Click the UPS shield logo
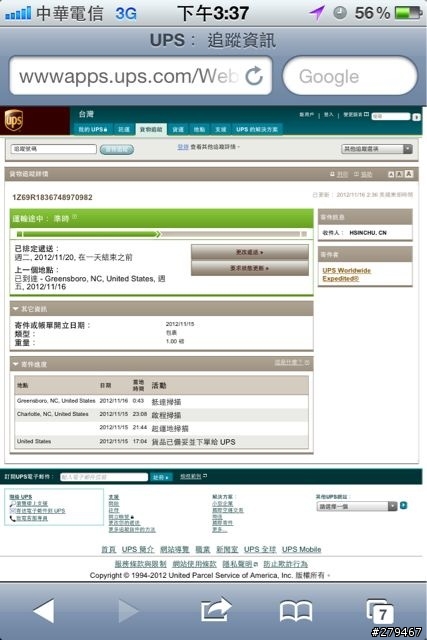The width and height of the screenshot is (427, 640). (x=13, y=120)
